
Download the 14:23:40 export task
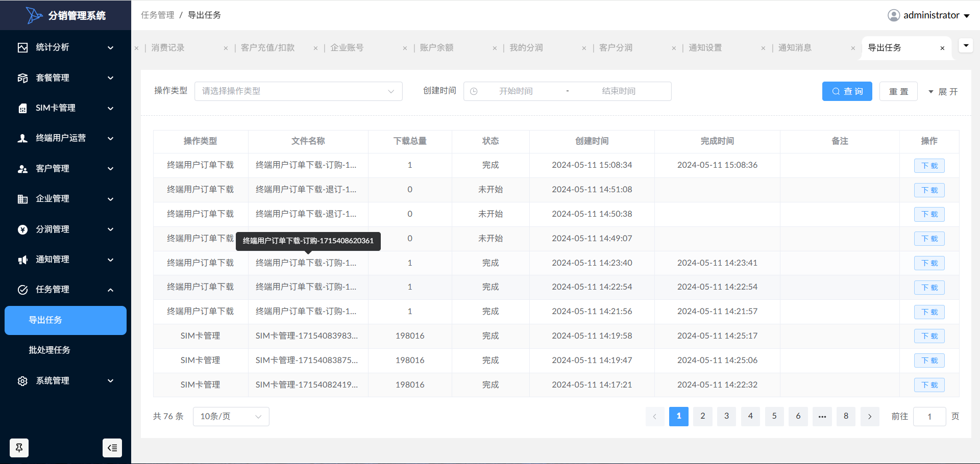coord(929,263)
